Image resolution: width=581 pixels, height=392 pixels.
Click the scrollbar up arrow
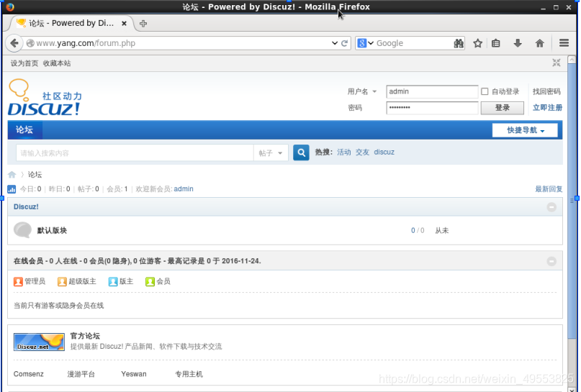pyautogui.click(x=572, y=59)
